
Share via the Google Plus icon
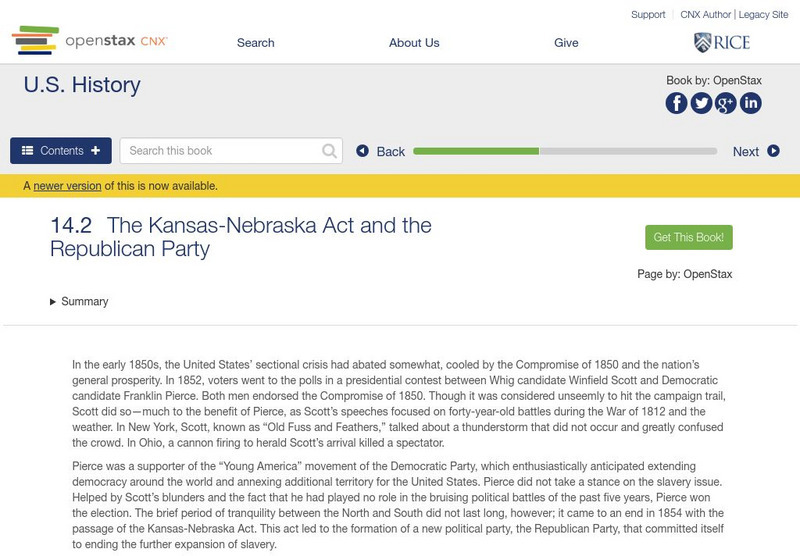point(726,103)
